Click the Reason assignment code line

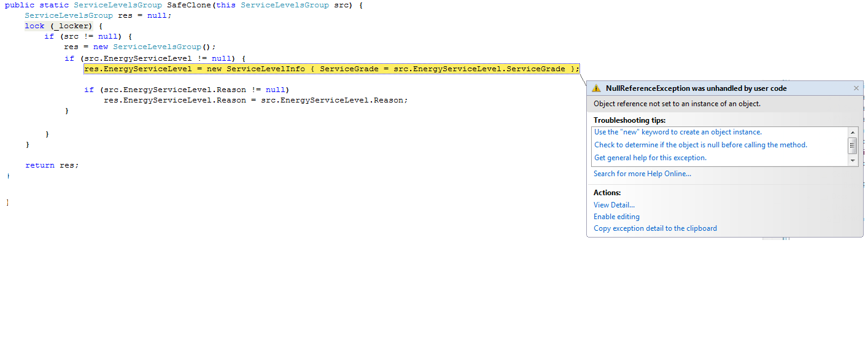tap(255, 100)
